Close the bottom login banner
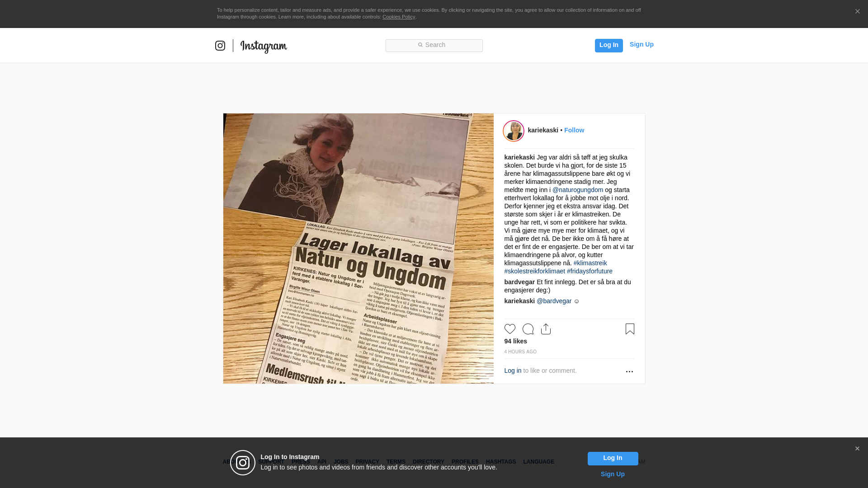The width and height of the screenshot is (868, 488). [x=857, y=449]
